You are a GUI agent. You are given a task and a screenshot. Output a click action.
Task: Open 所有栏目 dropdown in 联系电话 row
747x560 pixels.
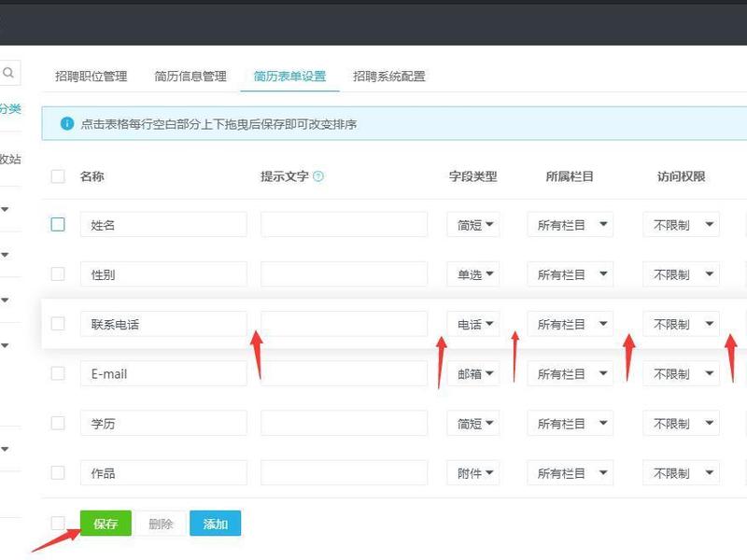571,324
